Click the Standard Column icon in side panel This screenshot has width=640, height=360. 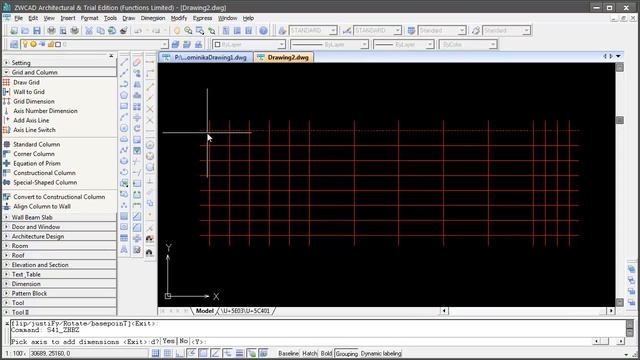tap(6, 144)
